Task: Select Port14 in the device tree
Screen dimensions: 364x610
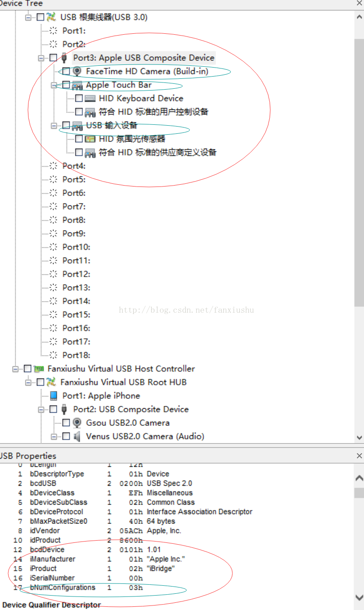Action: pyautogui.click(x=76, y=301)
